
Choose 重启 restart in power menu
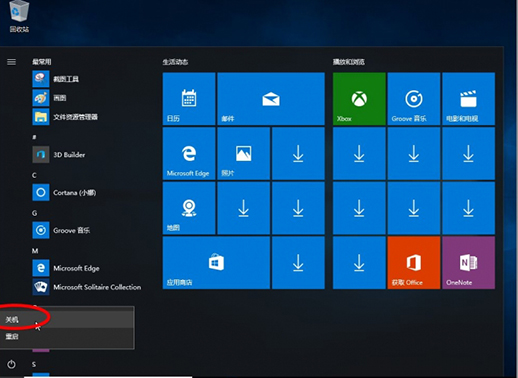(x=67, y=336)
